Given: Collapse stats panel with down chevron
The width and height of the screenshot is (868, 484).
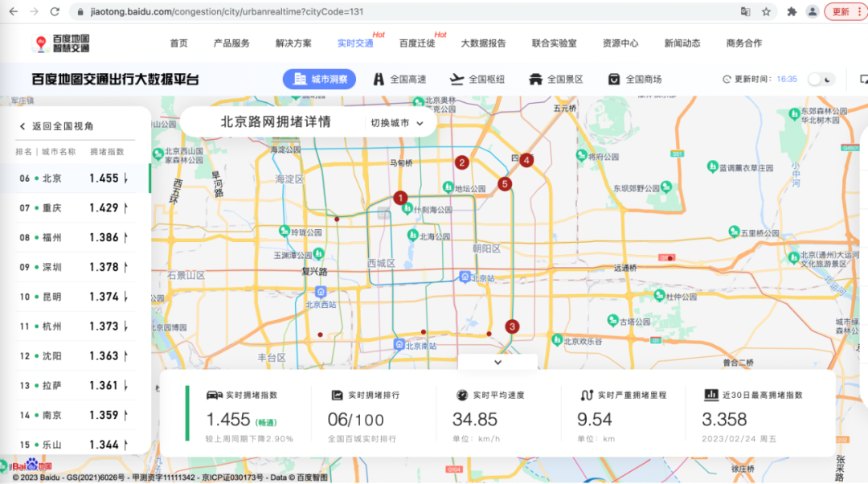Looking at the screenshot, I should coord(497,362).
